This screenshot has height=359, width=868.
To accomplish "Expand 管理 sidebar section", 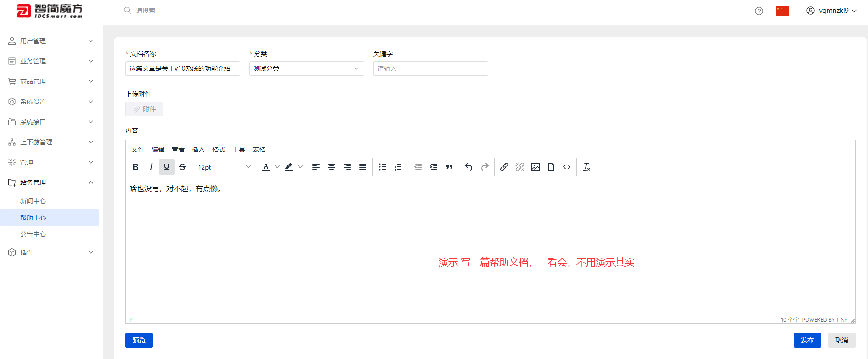I will (x=50, y=162).
